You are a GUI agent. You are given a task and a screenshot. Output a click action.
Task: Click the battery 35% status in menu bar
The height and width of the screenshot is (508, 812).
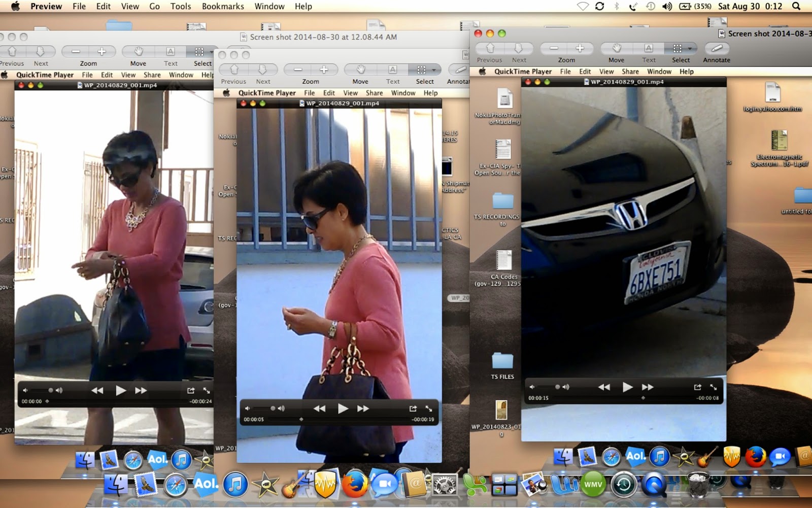pyautogui.click(x=695, y=6)
